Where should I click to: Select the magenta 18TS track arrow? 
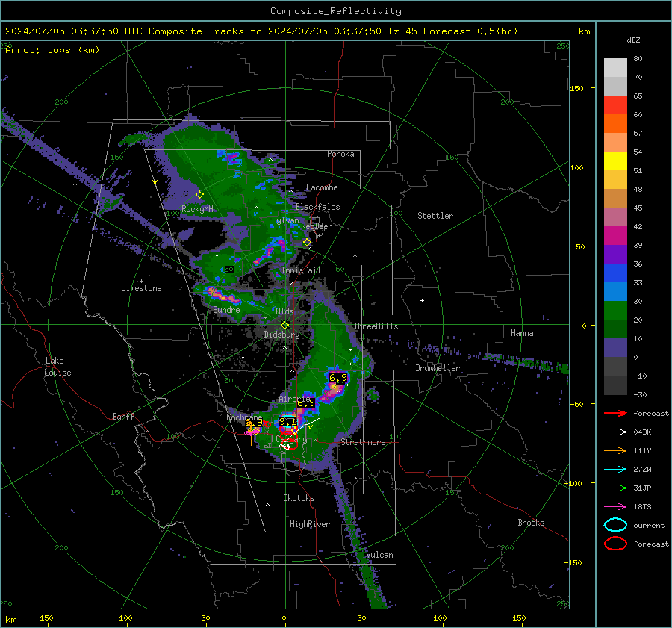(615, 507)
